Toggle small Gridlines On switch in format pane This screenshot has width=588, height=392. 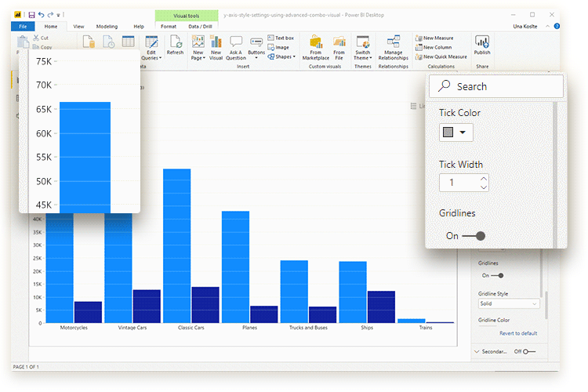click(x=497, y=275)
